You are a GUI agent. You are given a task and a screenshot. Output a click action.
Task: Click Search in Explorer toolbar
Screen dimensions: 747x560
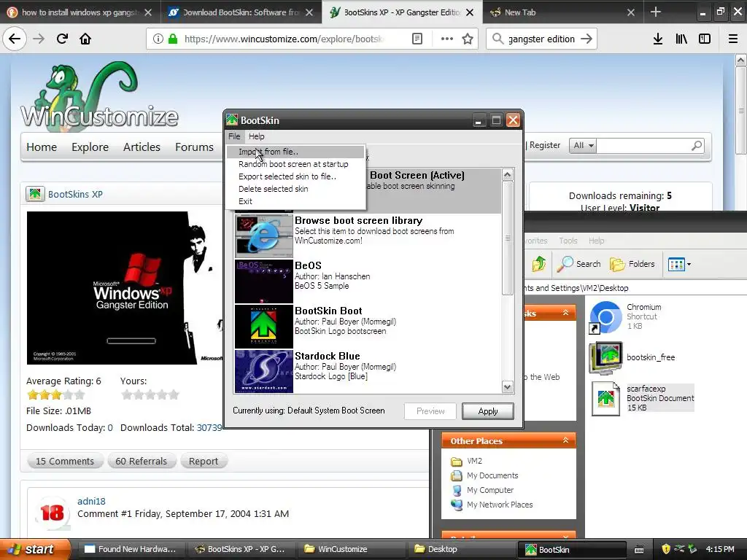[578, 264]
